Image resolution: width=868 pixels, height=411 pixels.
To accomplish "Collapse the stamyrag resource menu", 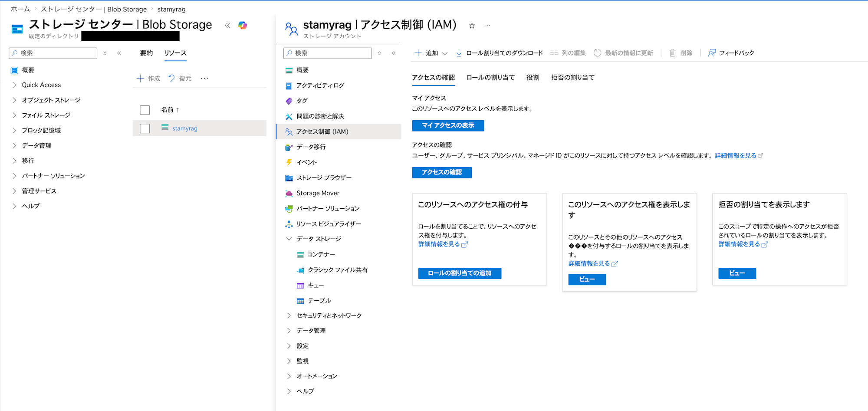I will point(394,53).
